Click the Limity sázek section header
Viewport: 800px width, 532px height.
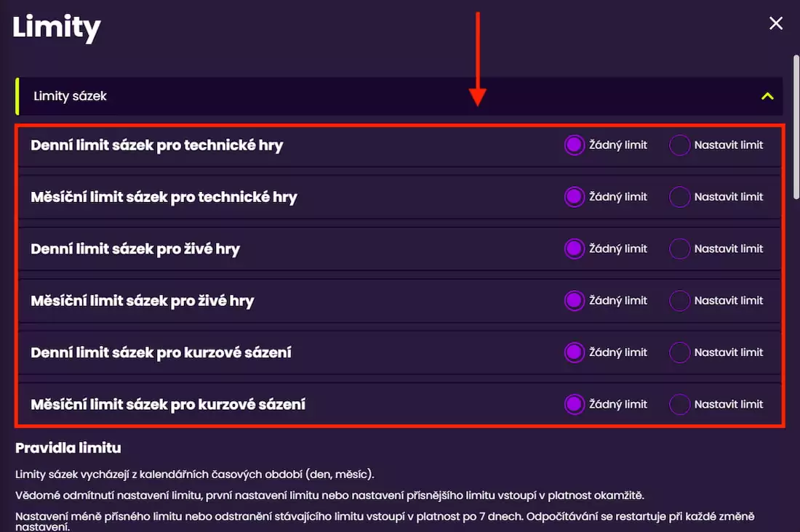coord(71,96)
